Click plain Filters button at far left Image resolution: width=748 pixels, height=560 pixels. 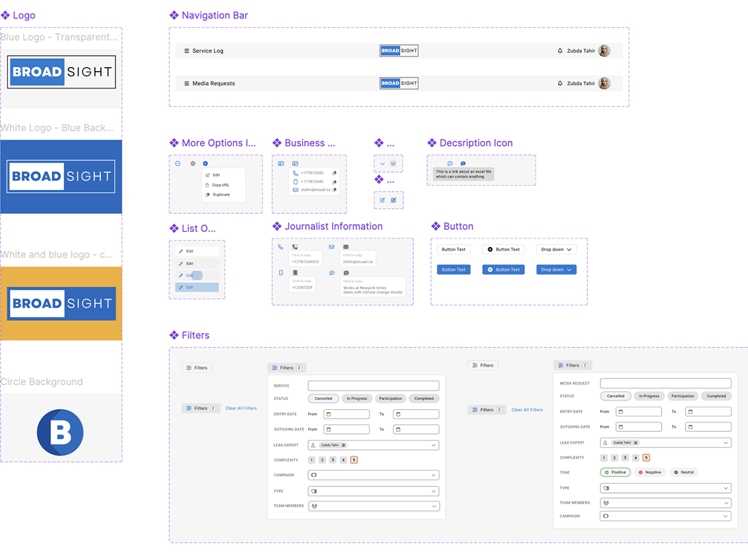pyautogui.click(x=197, y=368)
